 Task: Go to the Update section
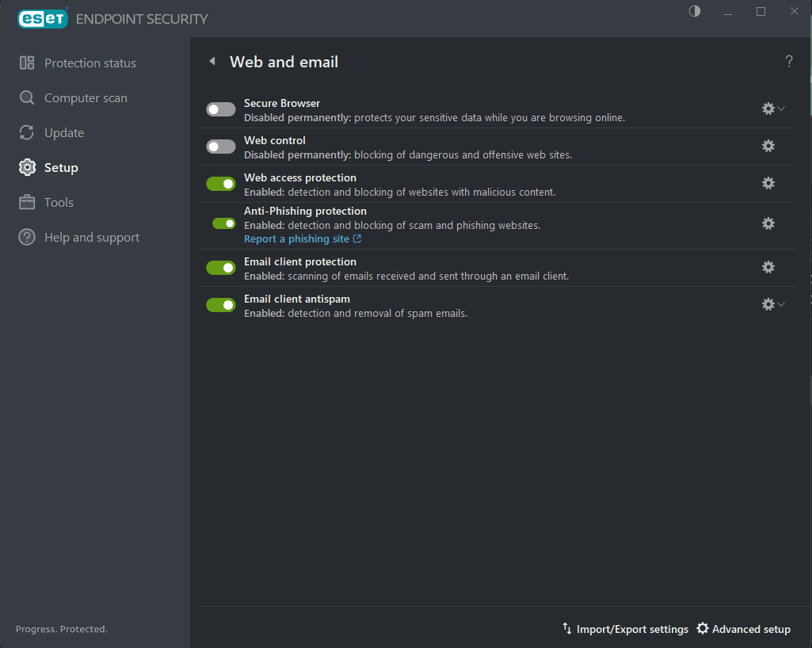[64, 133]
